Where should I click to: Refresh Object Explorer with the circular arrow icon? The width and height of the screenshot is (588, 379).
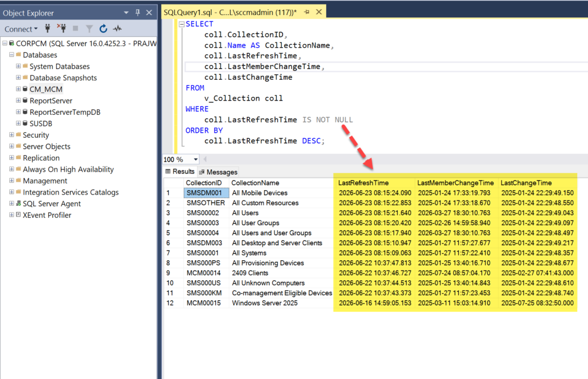click(x=103, y=29)
